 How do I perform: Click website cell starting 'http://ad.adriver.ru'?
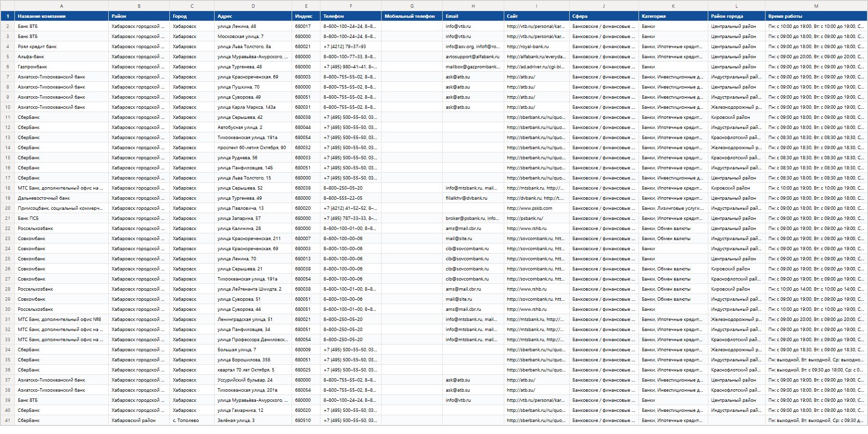click(x=536, y=67)
